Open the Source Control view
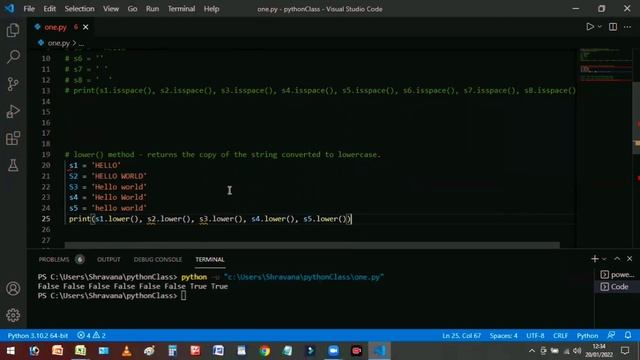Screen dimensions: 640x360 pyautogui.click(x=13, y=84)
